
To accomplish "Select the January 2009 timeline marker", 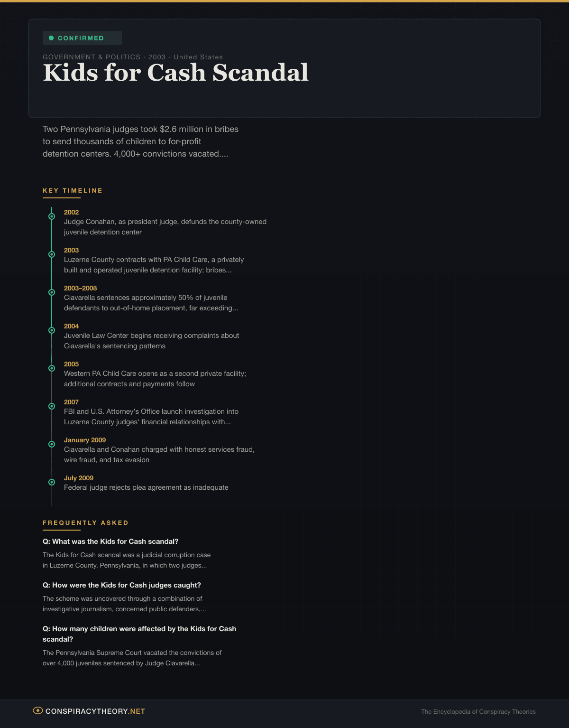I will tap(52, 444).
